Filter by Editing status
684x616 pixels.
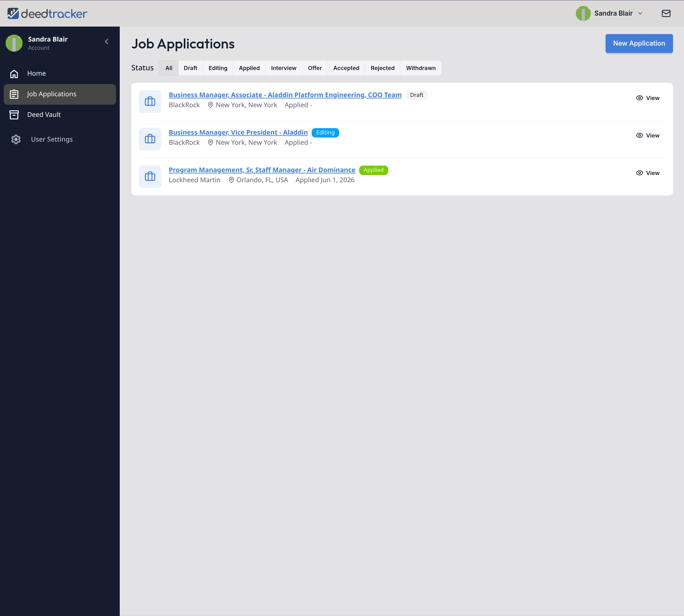[x=218, y=68]
